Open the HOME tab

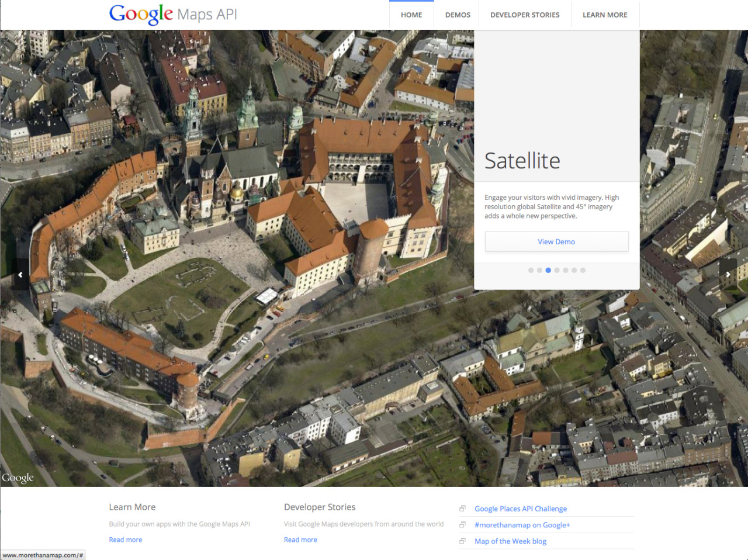[x=411, y=15]
